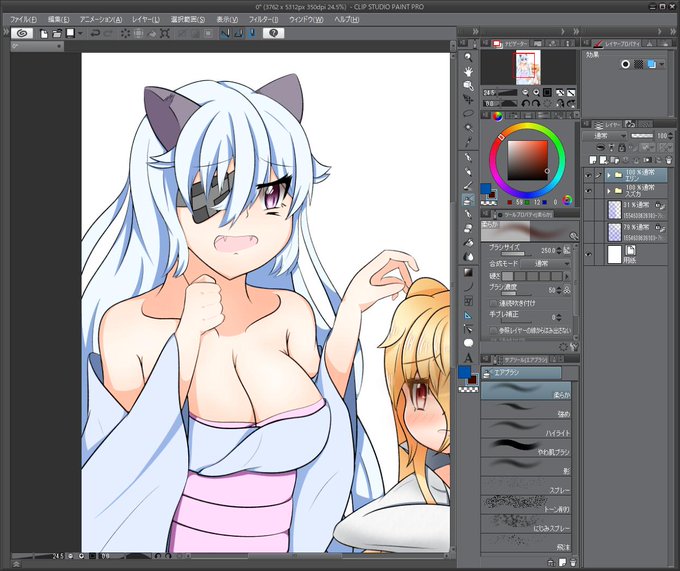The width and height of the screenshot is (680, 571).
Task: Open 合成モード dropdown in the tool property palette
Action: [546, 264]
